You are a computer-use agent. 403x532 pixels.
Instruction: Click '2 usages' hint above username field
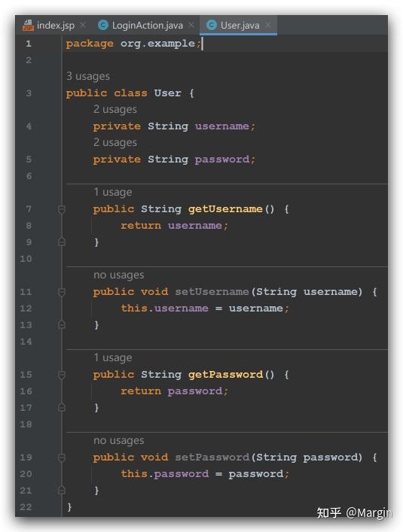pyautogui.click(x=115, y=110)
